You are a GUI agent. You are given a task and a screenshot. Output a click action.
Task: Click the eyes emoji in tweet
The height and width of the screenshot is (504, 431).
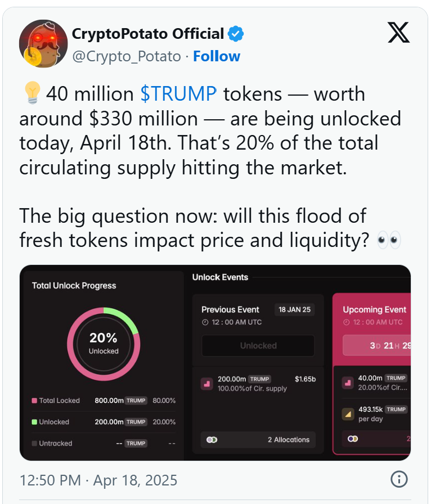[x=389, y=240]
